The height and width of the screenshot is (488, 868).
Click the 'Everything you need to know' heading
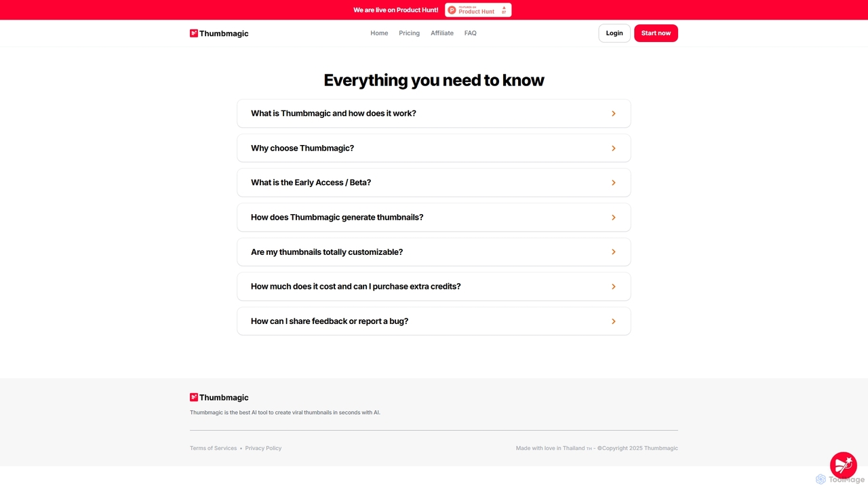[x=434, y=80]
